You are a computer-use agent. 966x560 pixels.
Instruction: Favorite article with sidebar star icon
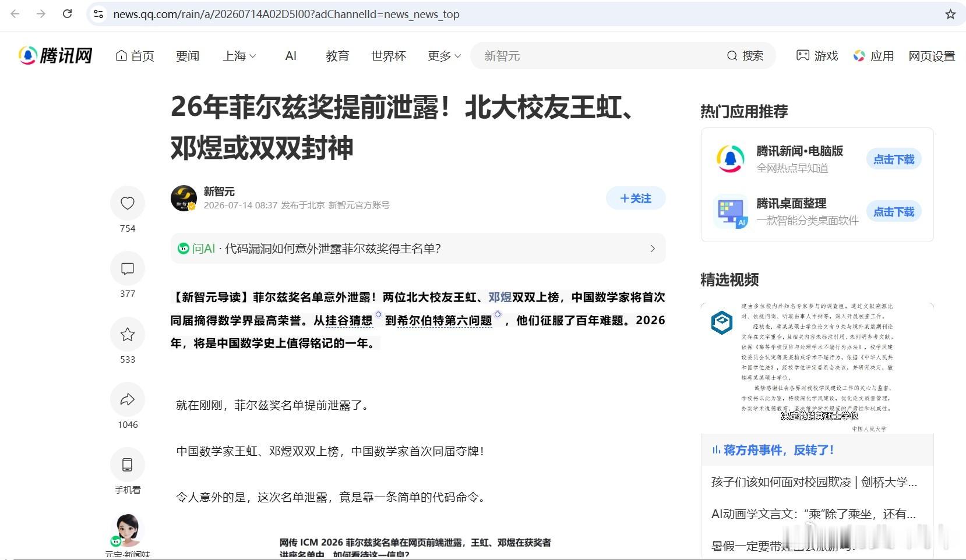coord(128,334)
